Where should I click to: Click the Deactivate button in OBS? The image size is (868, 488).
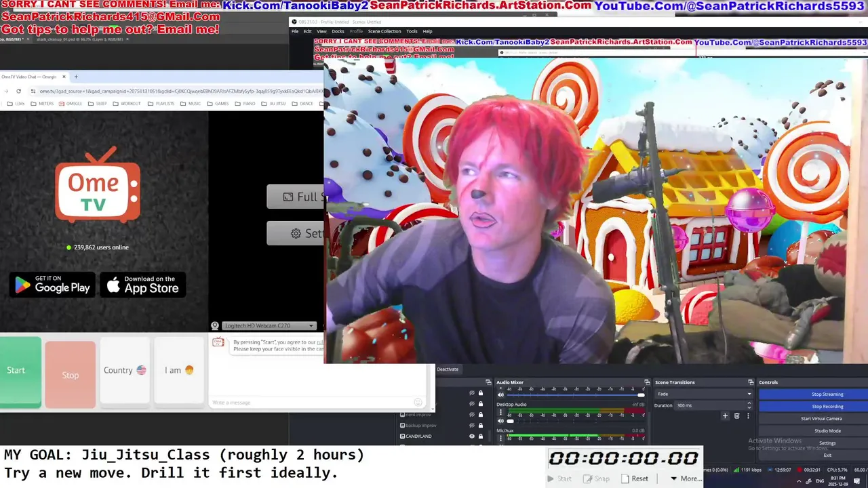coord(448,369)
